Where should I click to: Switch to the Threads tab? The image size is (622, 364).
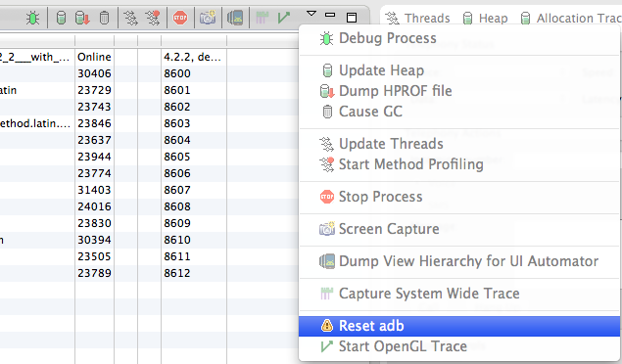click(x=417, y=19)
